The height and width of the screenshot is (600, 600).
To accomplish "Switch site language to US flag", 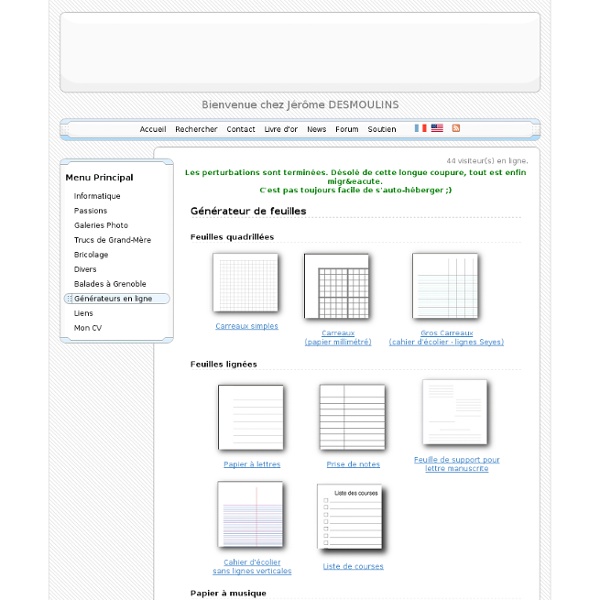I will tap(437, 128).
